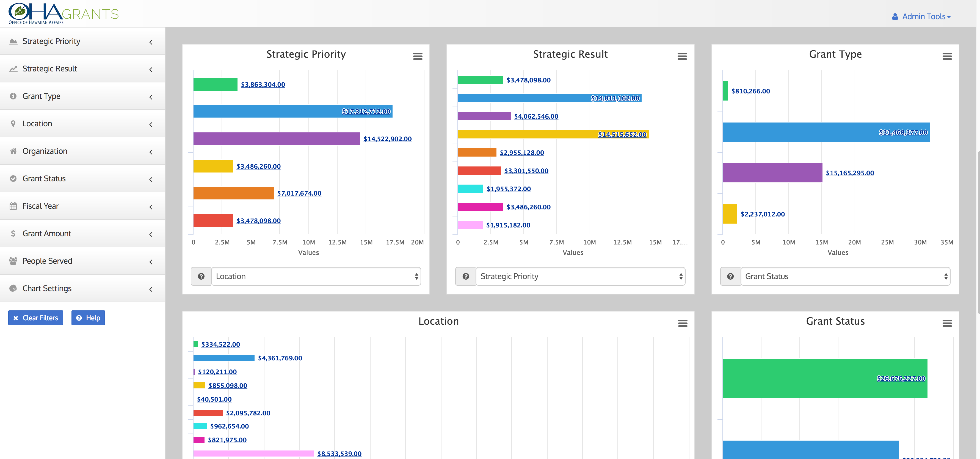Click the help icon beside Location dropdown
The width and height of the screenshot is (980, 459).
[201, 276]
